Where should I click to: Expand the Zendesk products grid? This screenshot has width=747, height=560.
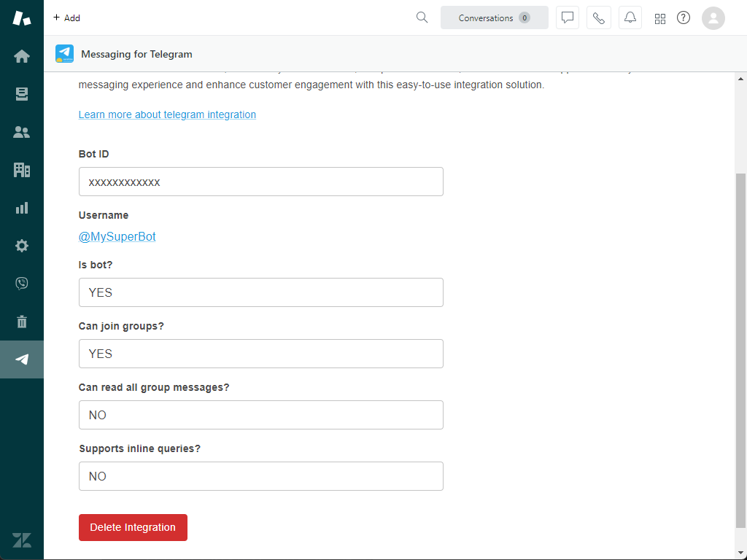pyautogui.click(x=660, y=19)
